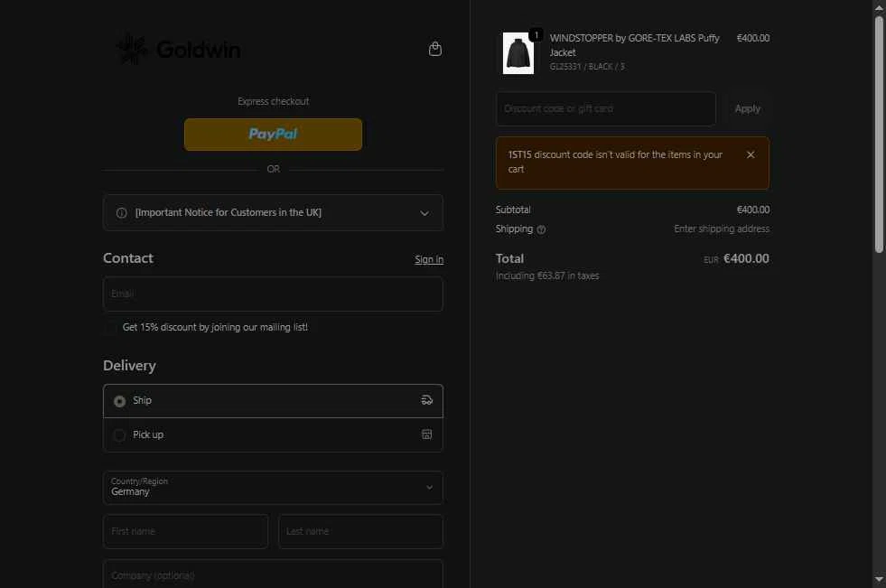Screen dimensions: 886x588
Task: Expand the Important Notice for UK customers
Action: (x=273, y=213)
